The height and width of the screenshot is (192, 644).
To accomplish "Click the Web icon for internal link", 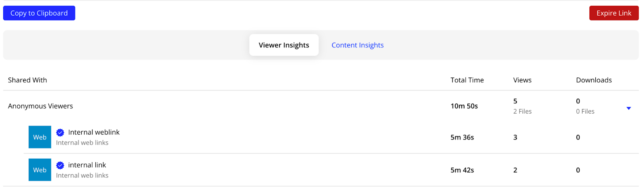I will [x=40, y=170].
